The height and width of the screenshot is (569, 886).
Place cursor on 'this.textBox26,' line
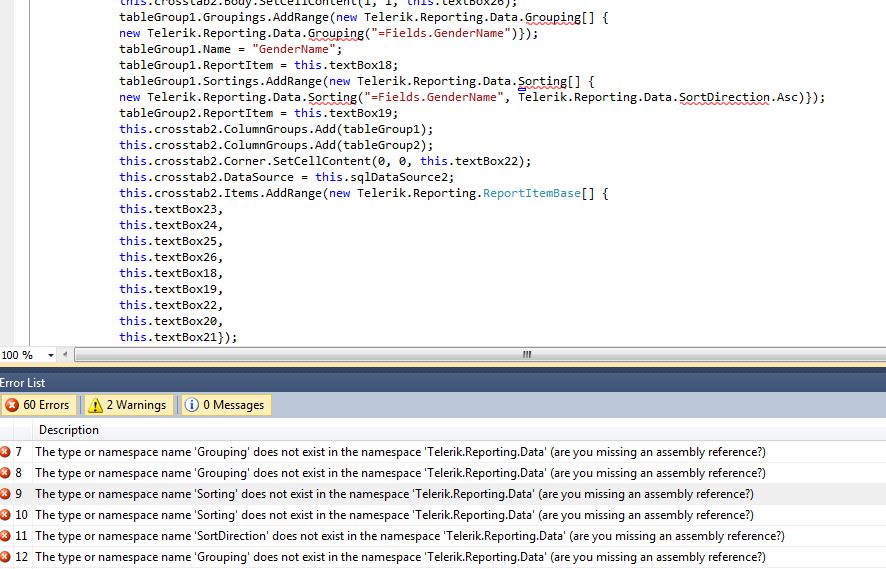coord(171,258)
